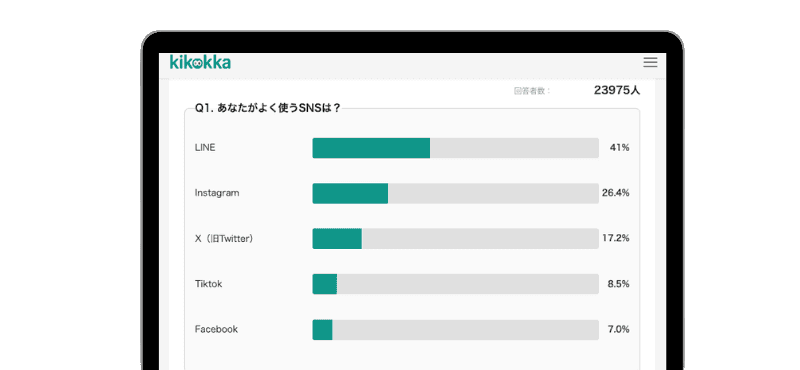Open the hamburger menu icon
The width and height of the screenshot is (800, 370).
click(650, 62)
